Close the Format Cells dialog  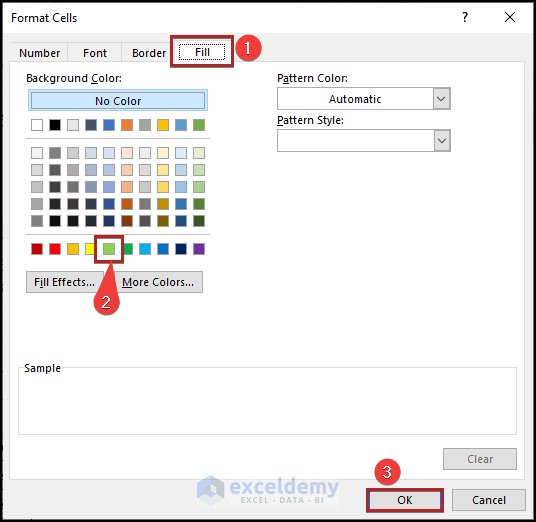(510, 17)
